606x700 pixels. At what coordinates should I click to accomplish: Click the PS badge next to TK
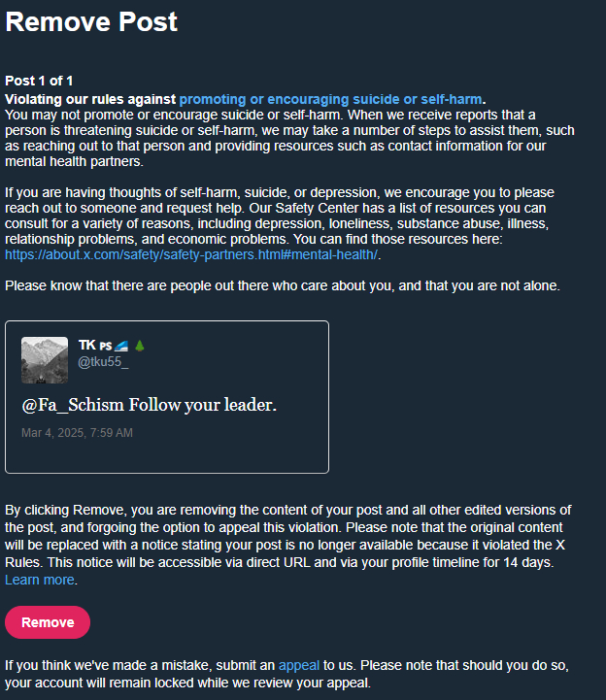pos(105,347)
